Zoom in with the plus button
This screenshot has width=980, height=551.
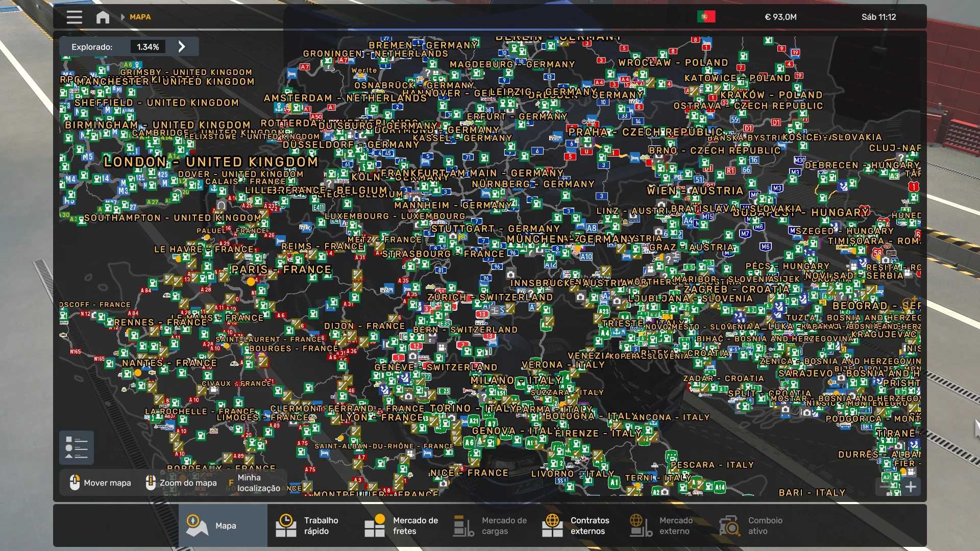tap(911, 487)
